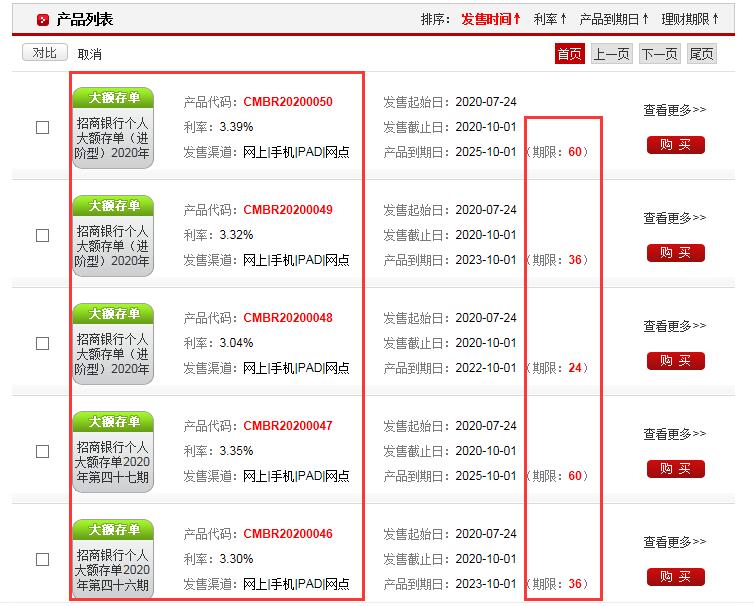Image resolution: width=754 pixels, height=606 pixels.
Task: Go to 首页 of the product list
Action: 569,54
